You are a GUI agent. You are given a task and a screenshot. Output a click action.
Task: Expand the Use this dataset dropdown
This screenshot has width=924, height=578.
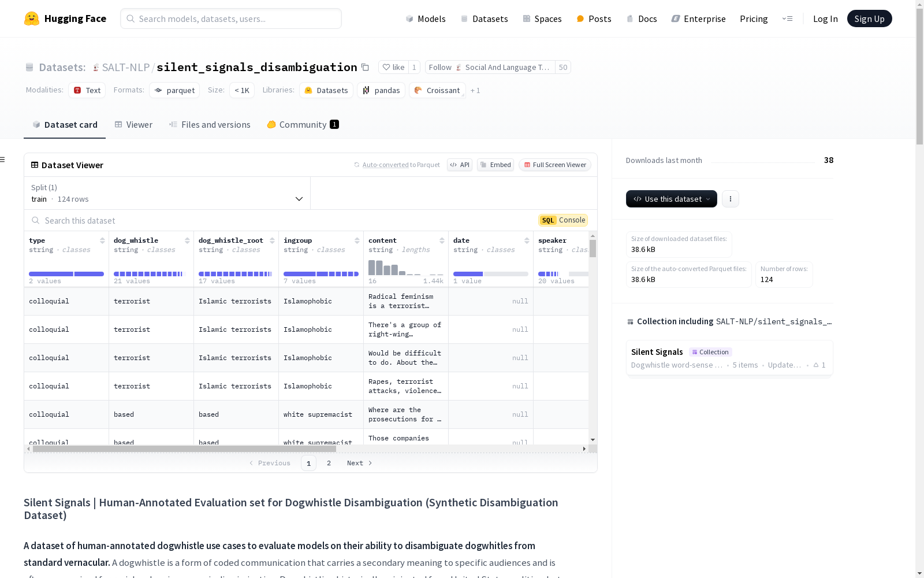[x=672, y=199]
